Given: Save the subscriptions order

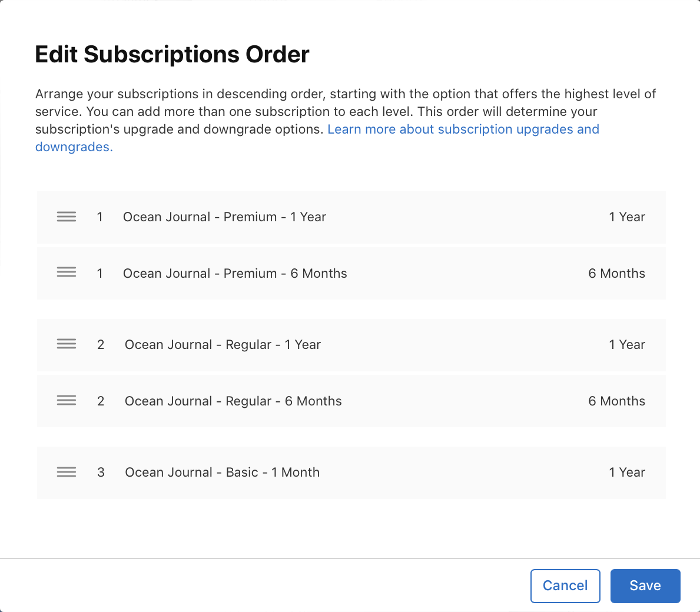Looking at the screenshot, I should click(x=645, y=586).
